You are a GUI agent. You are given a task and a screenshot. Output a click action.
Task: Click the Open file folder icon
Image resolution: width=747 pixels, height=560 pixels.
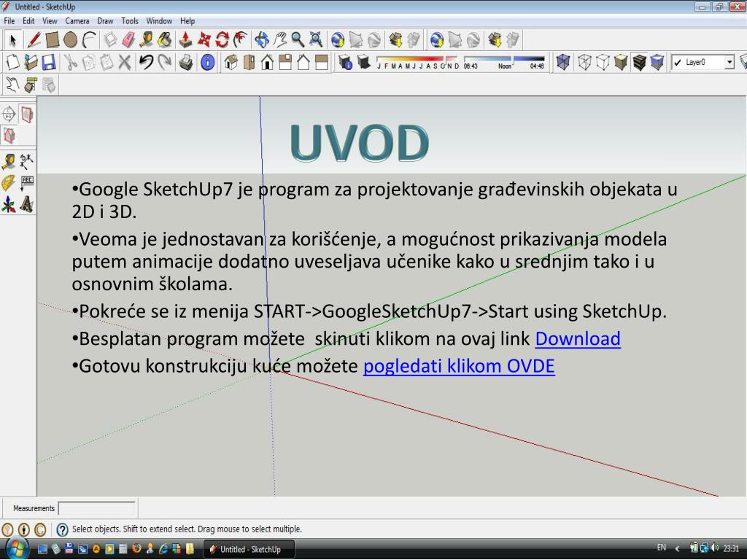pos(31,63)
